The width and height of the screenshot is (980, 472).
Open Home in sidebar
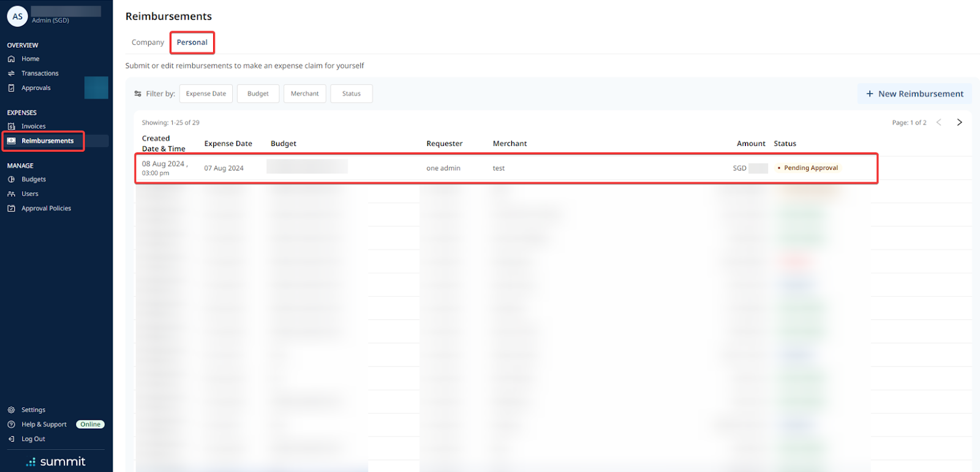31,59
